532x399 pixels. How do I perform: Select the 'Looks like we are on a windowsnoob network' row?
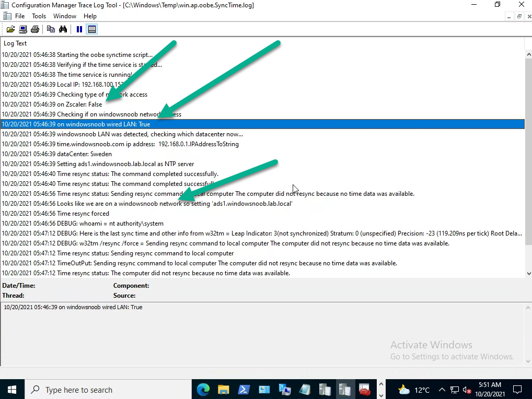(263, 203)
